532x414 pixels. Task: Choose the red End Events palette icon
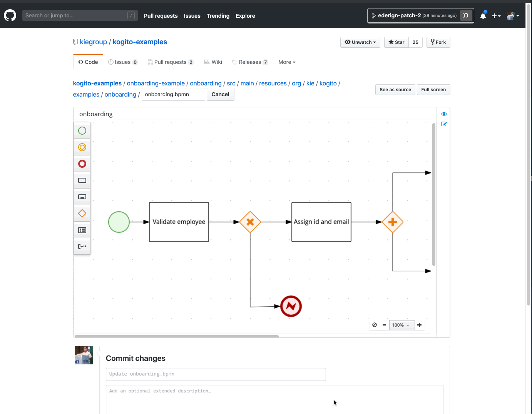tap(82, 164)
